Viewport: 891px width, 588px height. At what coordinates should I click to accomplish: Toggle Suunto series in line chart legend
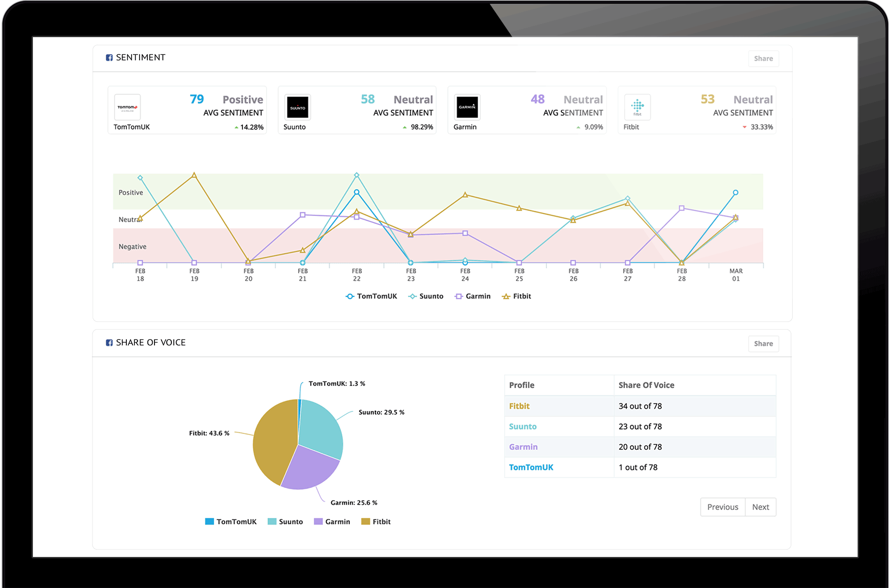coord(426,296)
